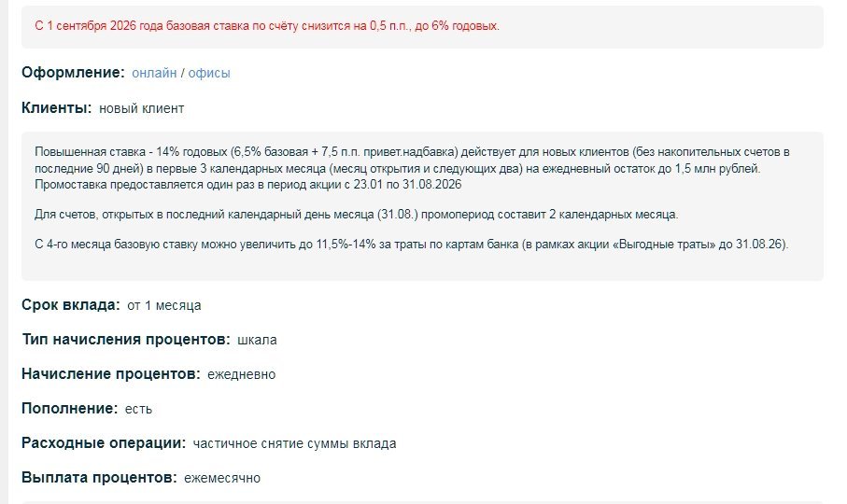Click the "Оформление:" label
Screen dimensions: 847x504
[x=73, y=72]
